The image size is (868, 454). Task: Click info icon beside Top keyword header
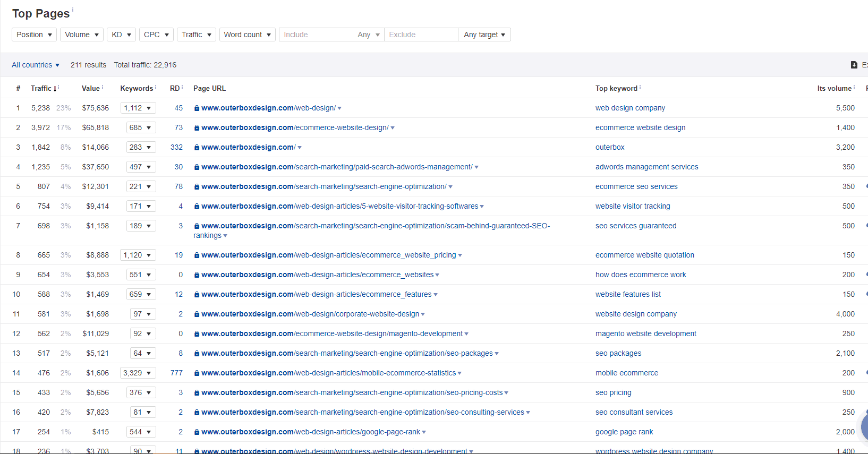(x=640, y=87)
